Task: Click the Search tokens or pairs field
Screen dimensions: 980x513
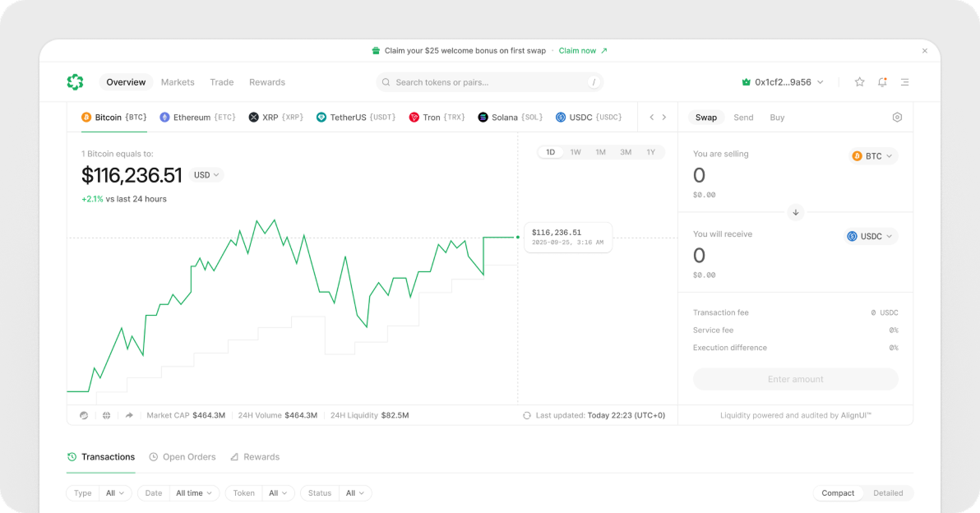Action: pos(489,82)
